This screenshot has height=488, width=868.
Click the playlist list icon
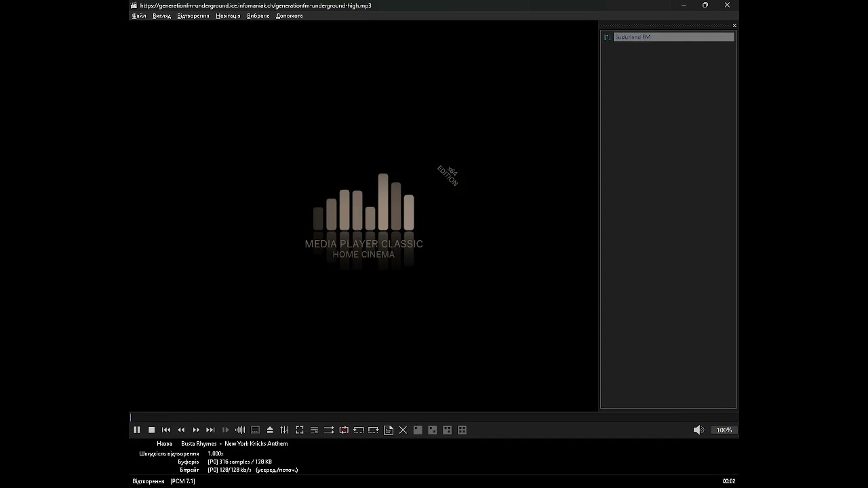[314, 430]
